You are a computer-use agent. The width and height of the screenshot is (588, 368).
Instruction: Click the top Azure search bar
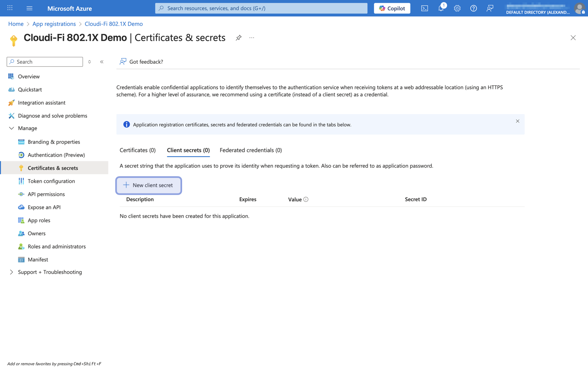(x=261, y=8)
